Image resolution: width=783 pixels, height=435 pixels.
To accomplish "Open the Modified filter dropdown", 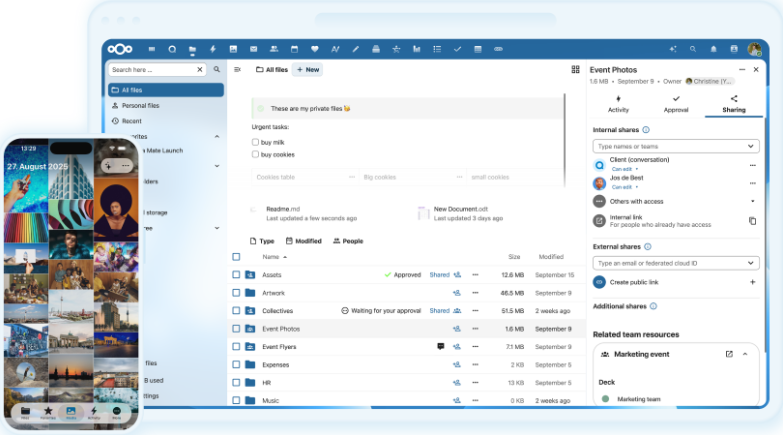I will pyautogui.click(x=304, y=241).
